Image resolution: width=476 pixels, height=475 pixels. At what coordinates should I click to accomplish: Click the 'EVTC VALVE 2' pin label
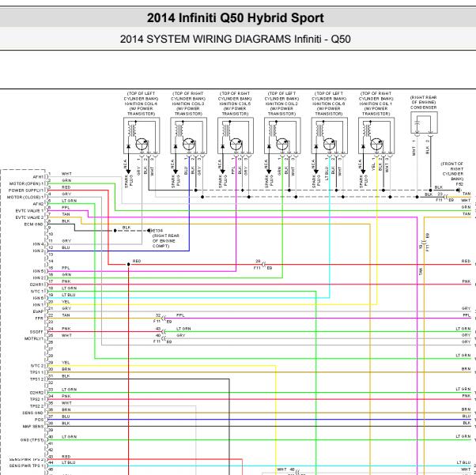pos(29,217)
